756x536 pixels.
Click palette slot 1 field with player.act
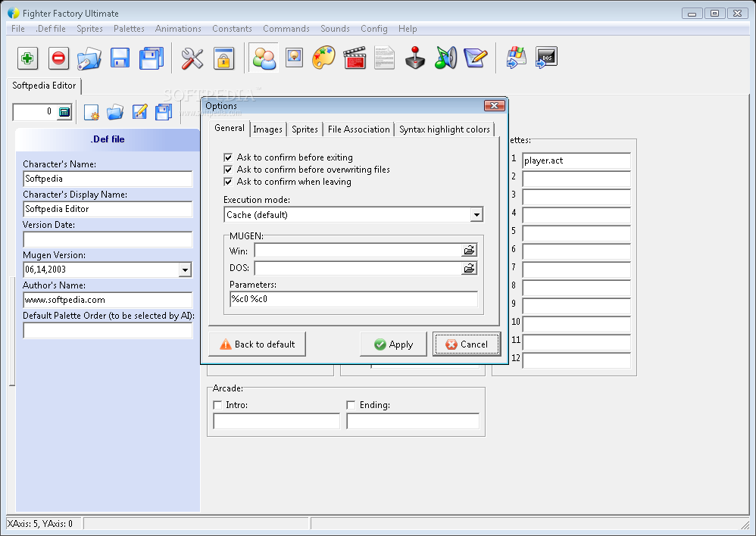pos(576,160)
